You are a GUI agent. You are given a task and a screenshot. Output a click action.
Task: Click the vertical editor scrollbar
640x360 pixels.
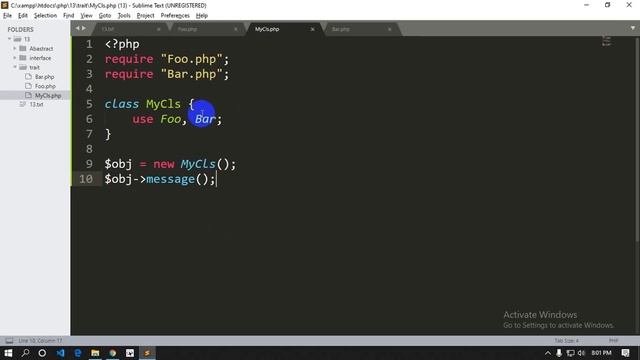(637, 141)
